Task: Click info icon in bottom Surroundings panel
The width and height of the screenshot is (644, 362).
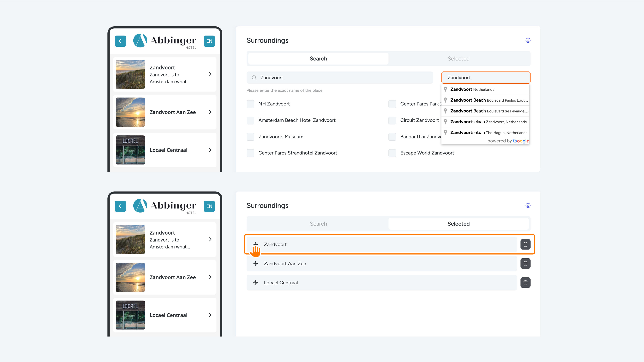Action: coord(528,205)
